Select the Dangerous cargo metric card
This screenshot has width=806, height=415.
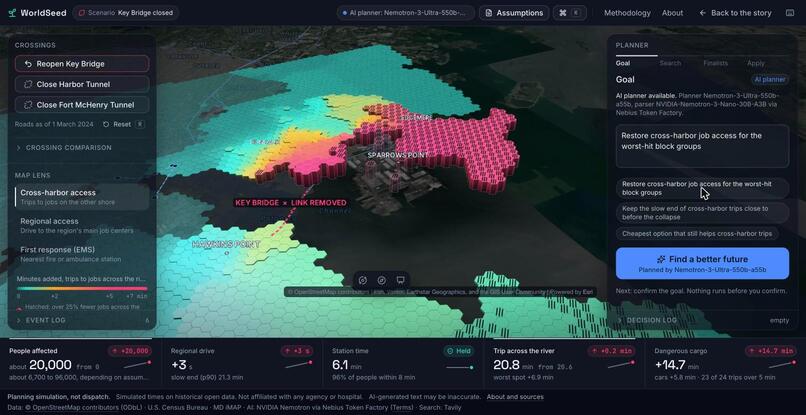click(x=725, y=364)
